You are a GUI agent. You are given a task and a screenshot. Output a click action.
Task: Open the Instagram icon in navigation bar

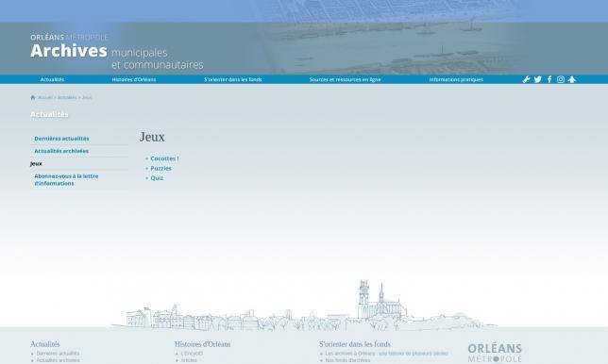[561, 79]
